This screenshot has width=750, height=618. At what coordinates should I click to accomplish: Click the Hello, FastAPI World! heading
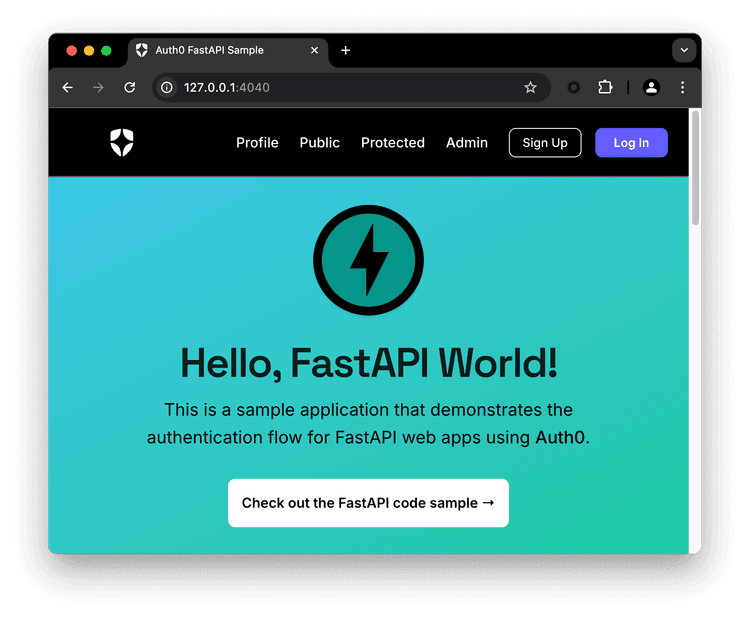368,363
